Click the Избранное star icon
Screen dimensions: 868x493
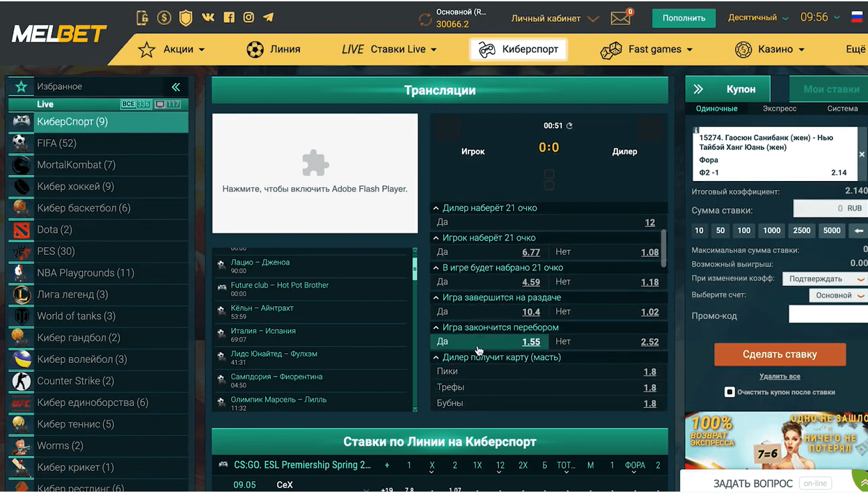pyautogui.click(x=22, y=86)
